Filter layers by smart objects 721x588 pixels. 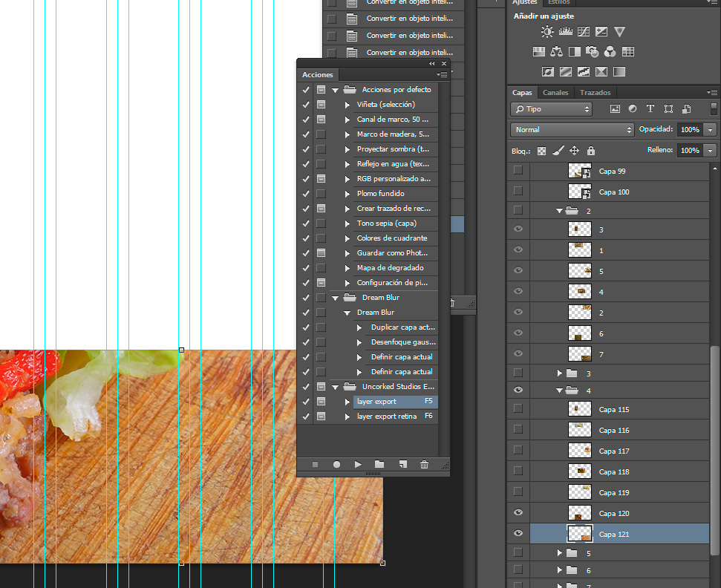[x=687, y=109]
